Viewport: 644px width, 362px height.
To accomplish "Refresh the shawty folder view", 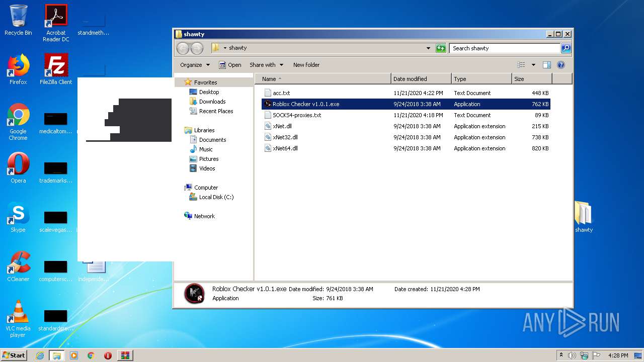I will [441, 48].
